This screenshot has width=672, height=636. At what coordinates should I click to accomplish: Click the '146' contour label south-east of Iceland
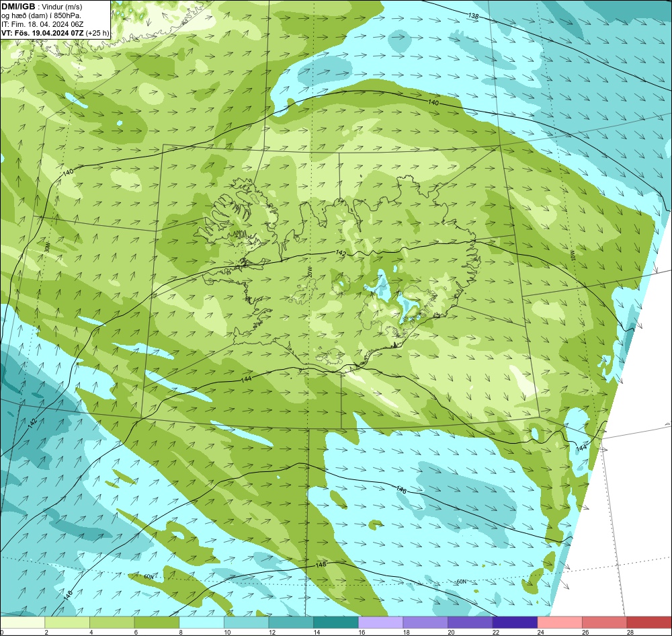point(401,489)
